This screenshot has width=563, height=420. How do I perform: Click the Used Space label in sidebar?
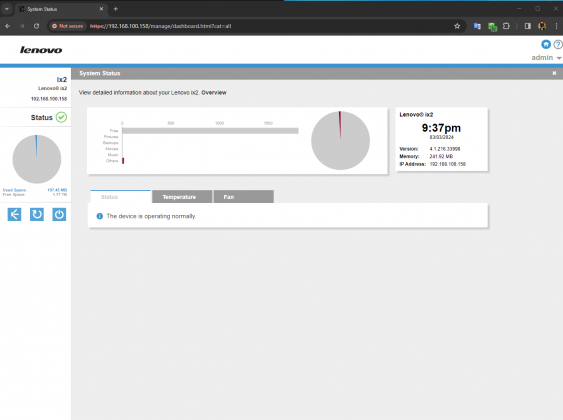coord(15,190)
